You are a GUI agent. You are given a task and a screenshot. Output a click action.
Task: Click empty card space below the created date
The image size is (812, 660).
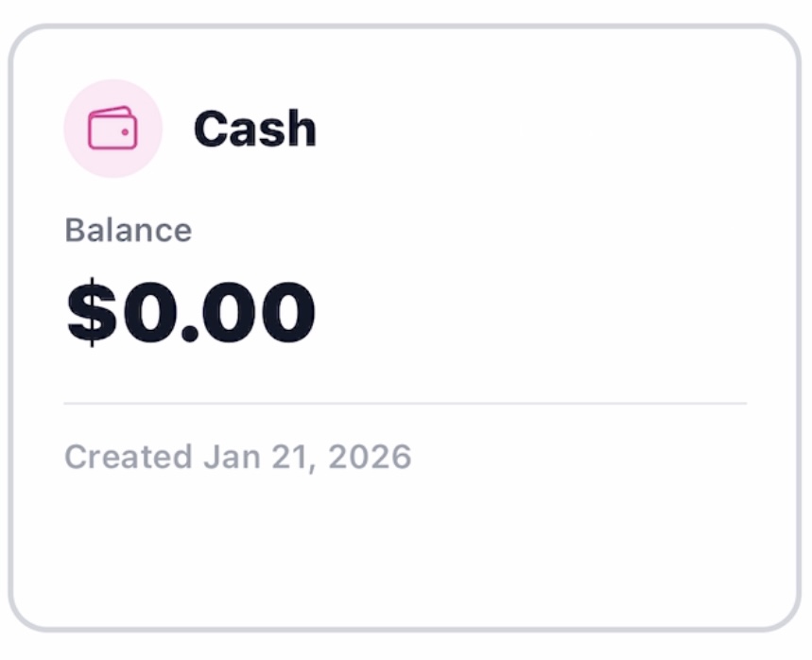(405, 548)
